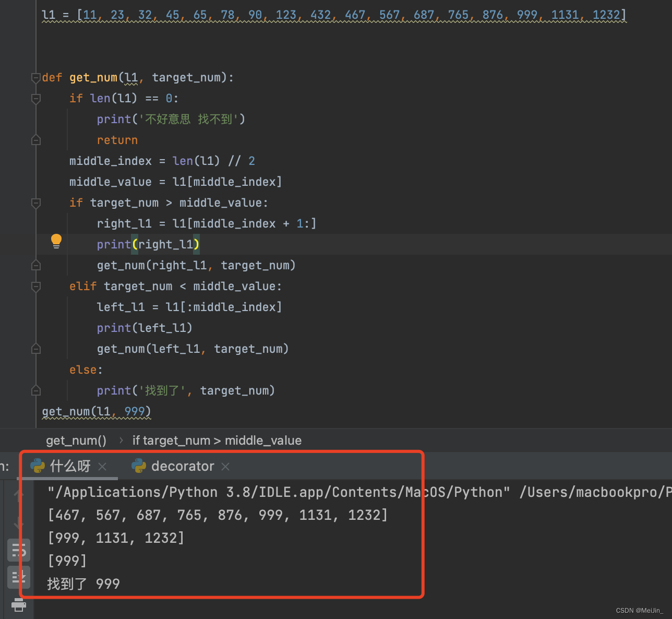The height and width of the screenshot is (619, 672).
Task: Close the decorator run tab
Action: (225, 467)
